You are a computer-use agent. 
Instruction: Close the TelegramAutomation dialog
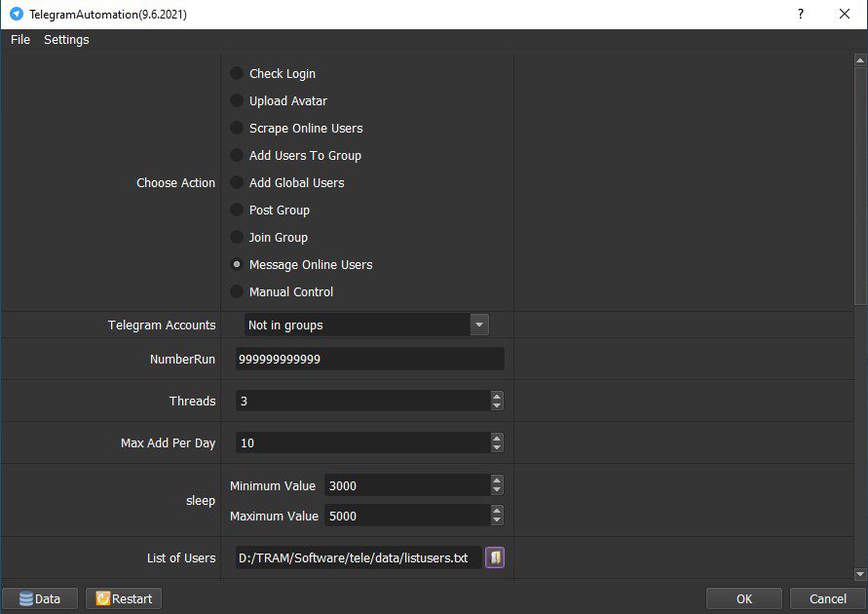pos(845,14)
